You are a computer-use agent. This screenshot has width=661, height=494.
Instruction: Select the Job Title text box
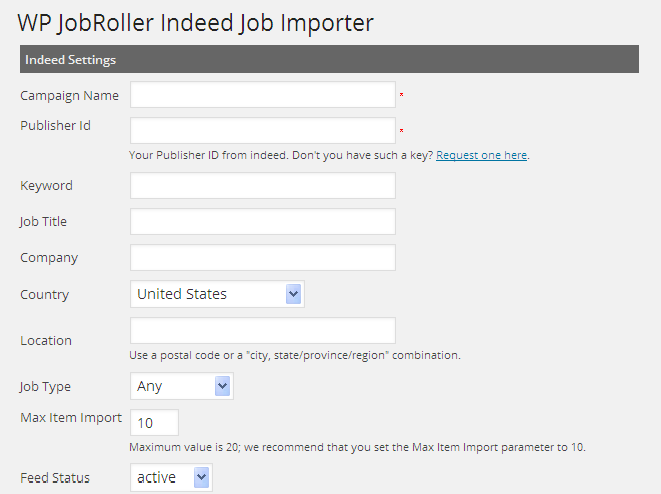click(x=263, y=222)
